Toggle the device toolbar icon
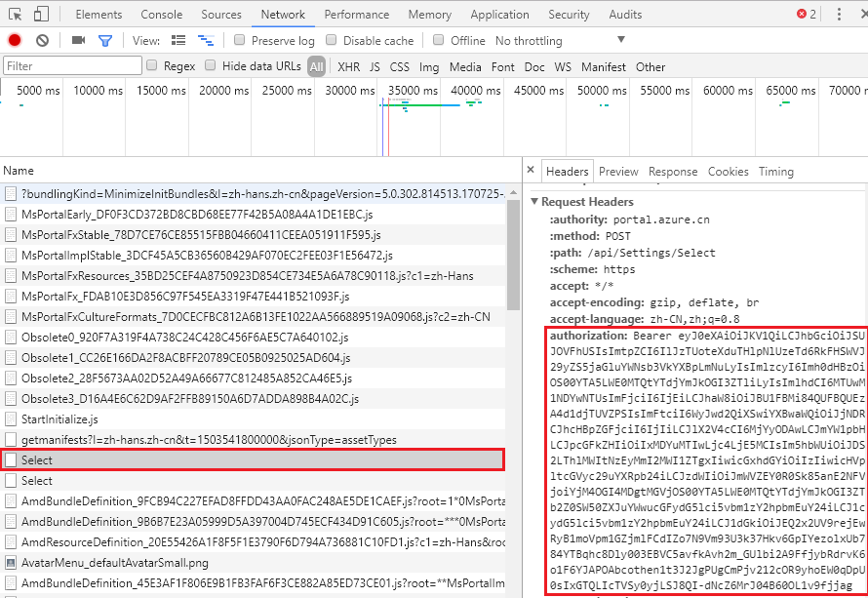 (x=42, y=15)
